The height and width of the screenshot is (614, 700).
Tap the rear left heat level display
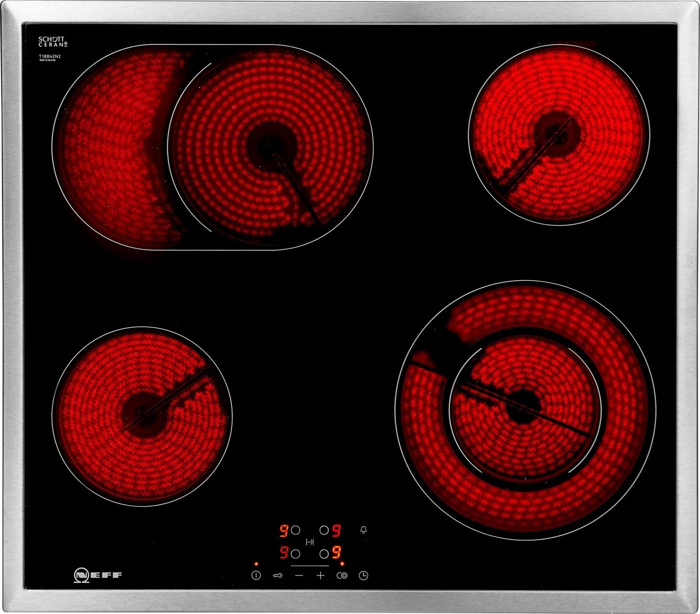tap(283, 530)
